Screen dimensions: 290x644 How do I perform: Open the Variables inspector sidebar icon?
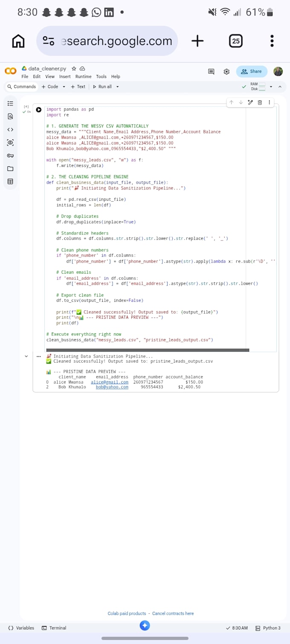pos(10,142)
